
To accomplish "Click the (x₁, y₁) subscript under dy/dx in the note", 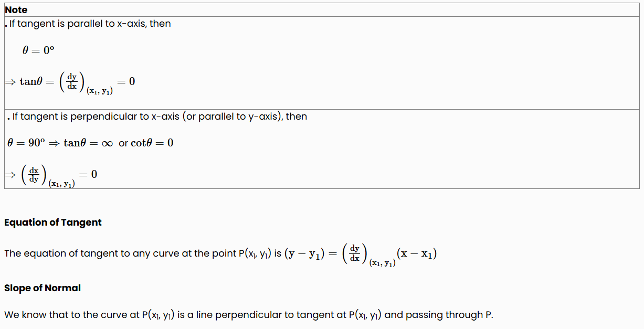I will [x=100, y=91].
